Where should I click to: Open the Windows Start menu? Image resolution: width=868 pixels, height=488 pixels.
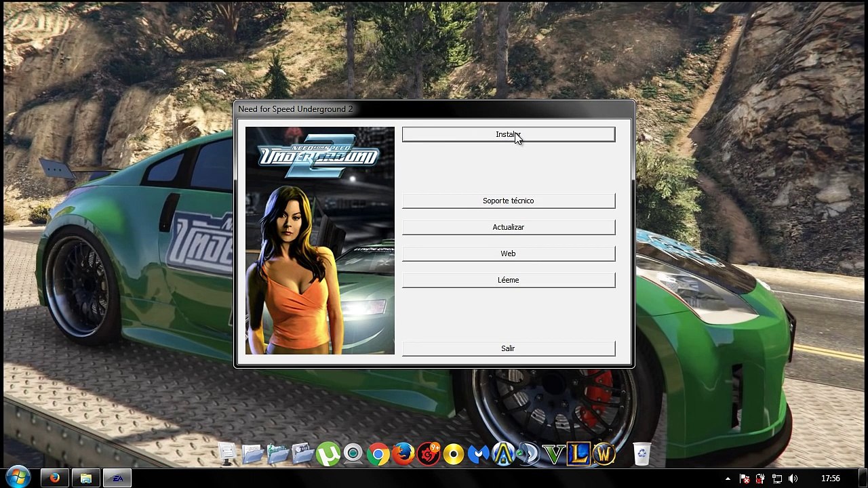tap(18, 477)
